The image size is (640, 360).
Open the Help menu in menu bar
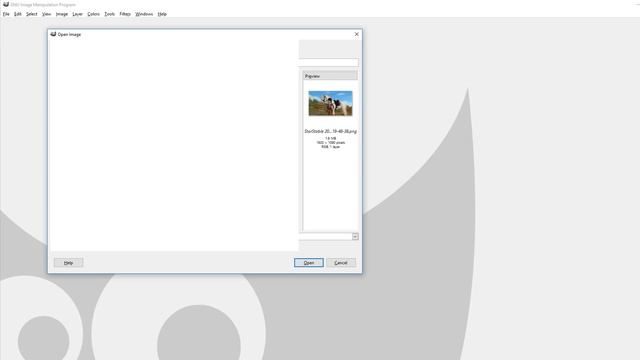(x=162, y=14)
